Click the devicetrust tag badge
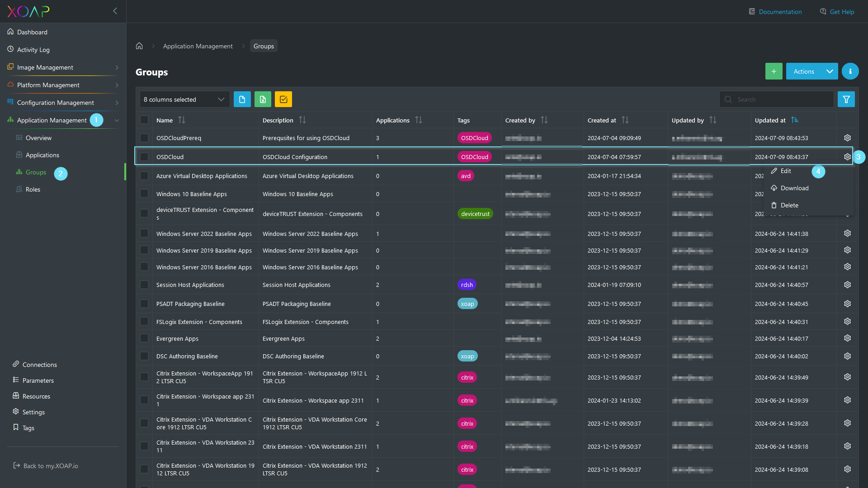 (x=475, y=214)
